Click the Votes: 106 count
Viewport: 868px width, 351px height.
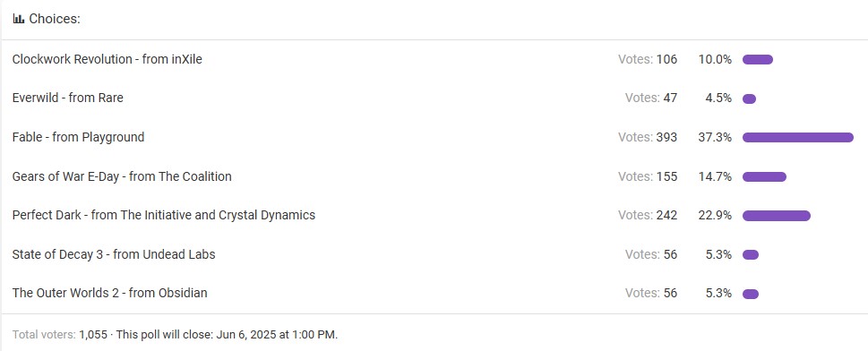648,59
